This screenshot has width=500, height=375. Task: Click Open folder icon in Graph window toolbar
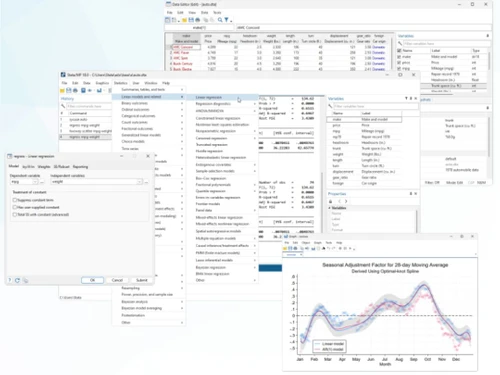pyautogui.click(x=285, y=248)
